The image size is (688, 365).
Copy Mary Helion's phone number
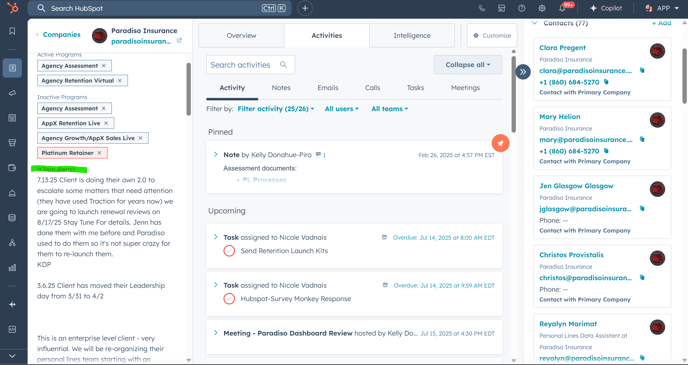pyautogui.click(x=606, y=151)
